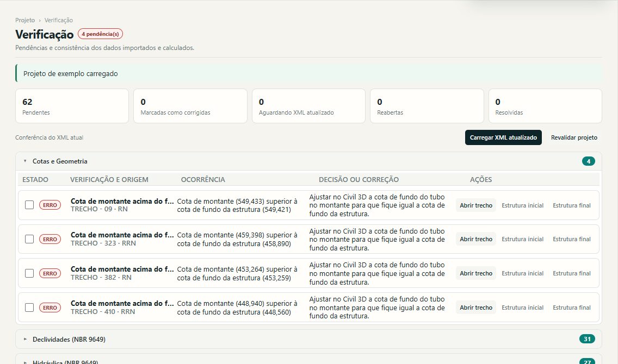Click ERRO badge in TRECHO - 410 row
Viewport: 618px width, 364px height.
click(50, 307)
